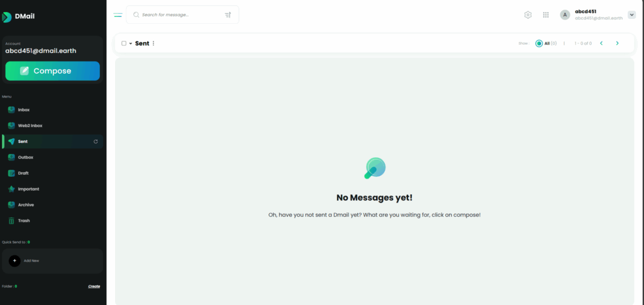This screenshot has height=305, width=644.
Task: Click the Create folder link
Action: coord(94,286)
